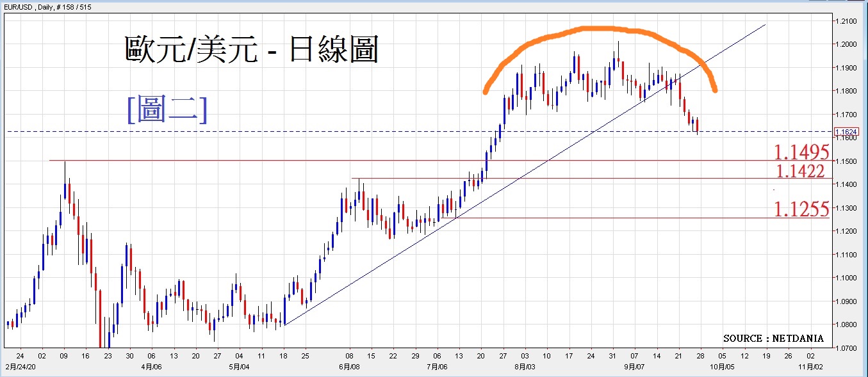This screenshot has height=377, width=868.
Task: Click the 11月/02 date axis label
Action: point(810,367)
